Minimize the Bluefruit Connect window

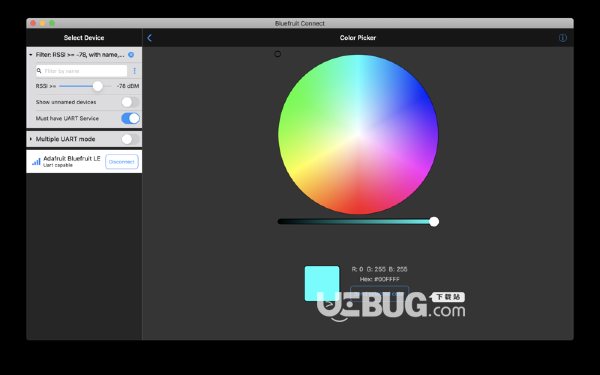click(x=42, y=23)
